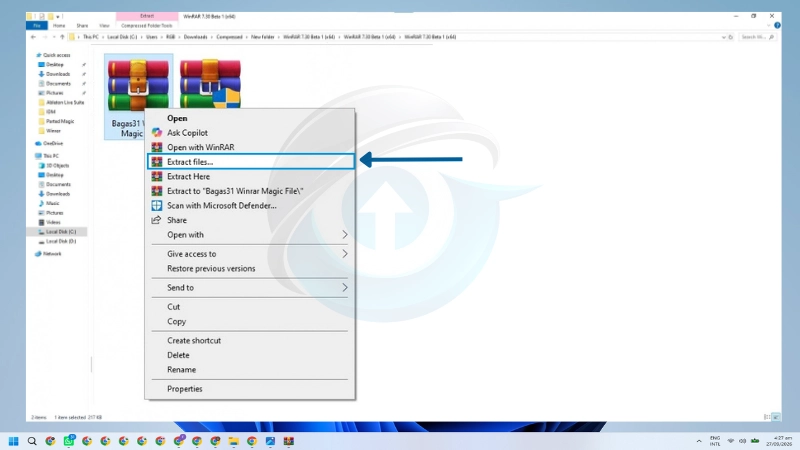Open WinRAR from the taskbar
Image resolution: width=800 pixels, height=450 pixels.
pyautogui.click(x=289, y=441)
